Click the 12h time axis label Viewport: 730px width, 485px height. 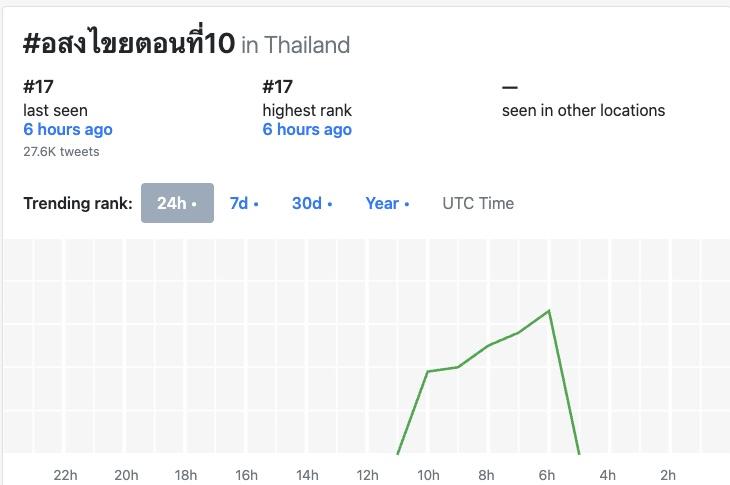pos(367,475)
